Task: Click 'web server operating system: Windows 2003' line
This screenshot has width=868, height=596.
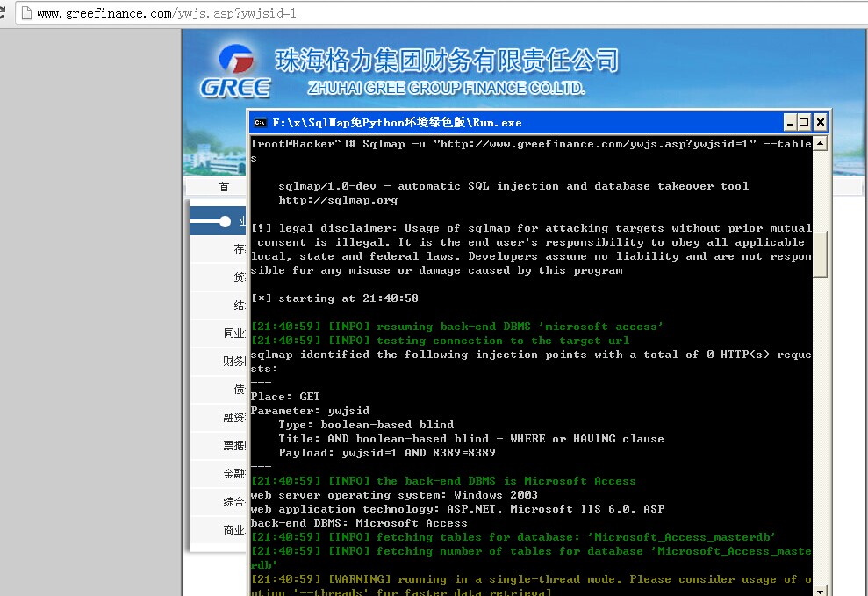Action: [394, 495]
